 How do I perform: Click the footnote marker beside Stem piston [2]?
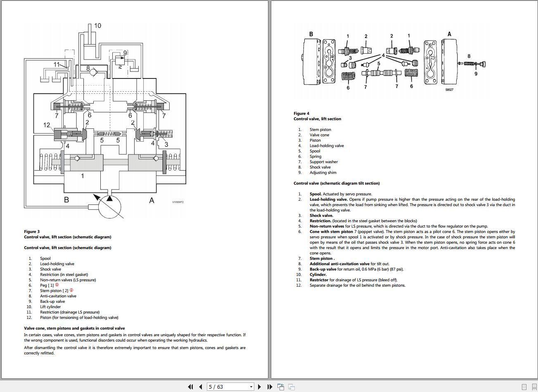coord(72,290)
